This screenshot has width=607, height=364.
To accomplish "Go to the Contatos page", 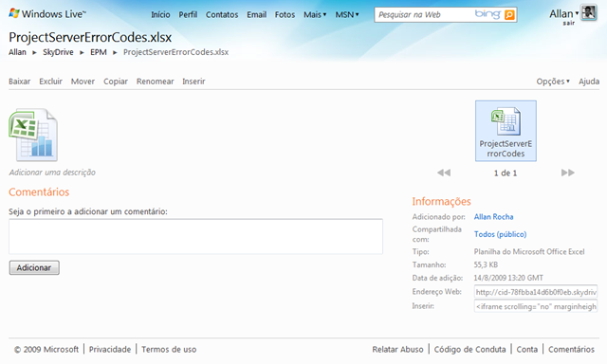I will coord(222,15).
